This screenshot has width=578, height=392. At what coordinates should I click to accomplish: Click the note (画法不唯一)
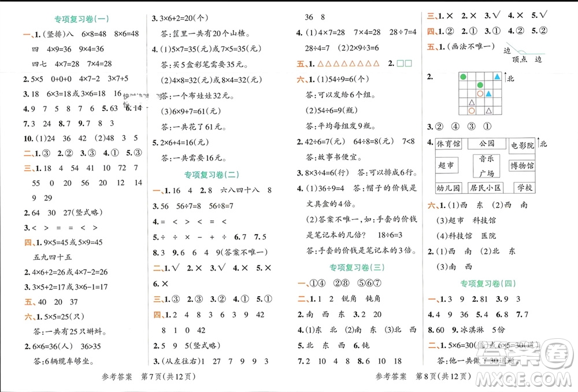[x=470, y=46]
